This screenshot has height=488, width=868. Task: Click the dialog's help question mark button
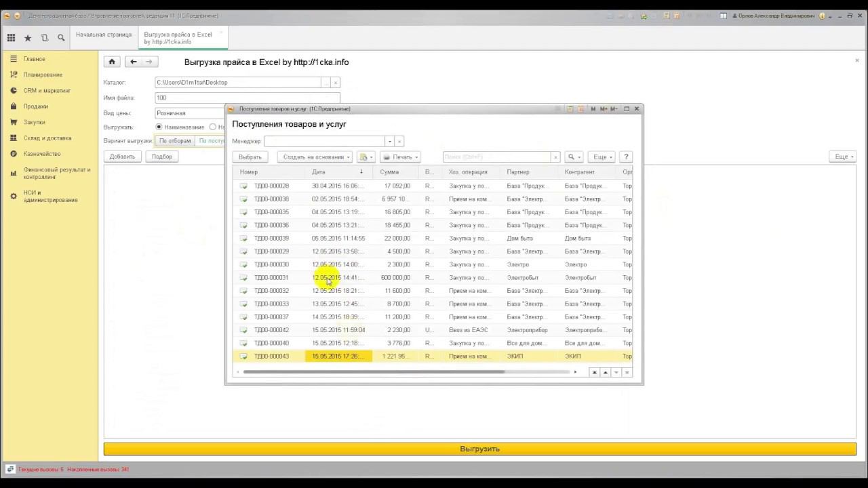point(626,157)
